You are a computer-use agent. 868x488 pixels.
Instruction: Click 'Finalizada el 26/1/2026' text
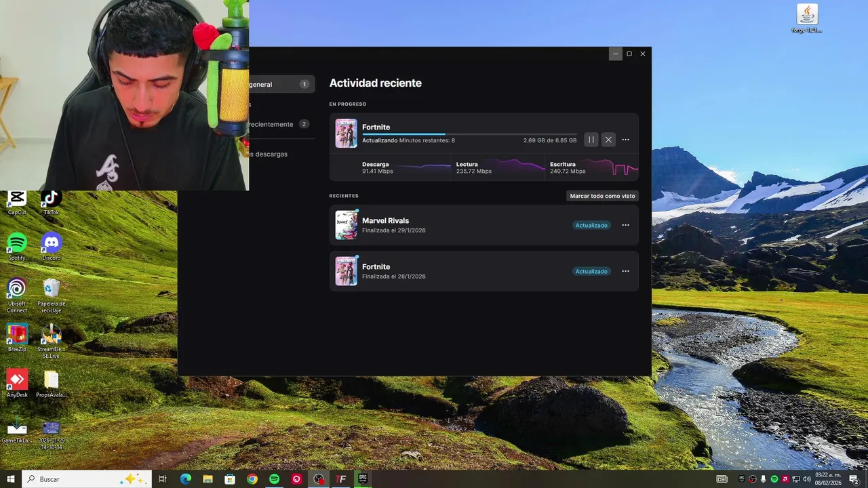(394, 277)
